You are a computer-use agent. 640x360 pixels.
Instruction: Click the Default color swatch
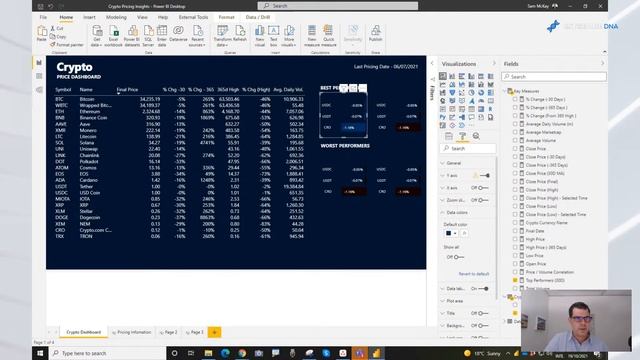point(449,233)
